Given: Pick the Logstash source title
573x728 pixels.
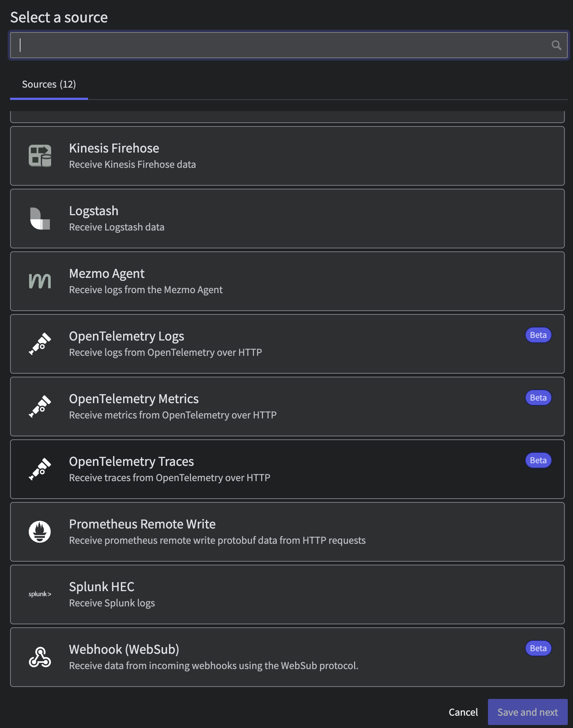Looking at the screenshot, I should pyautogui.click(x=94, y=211).
